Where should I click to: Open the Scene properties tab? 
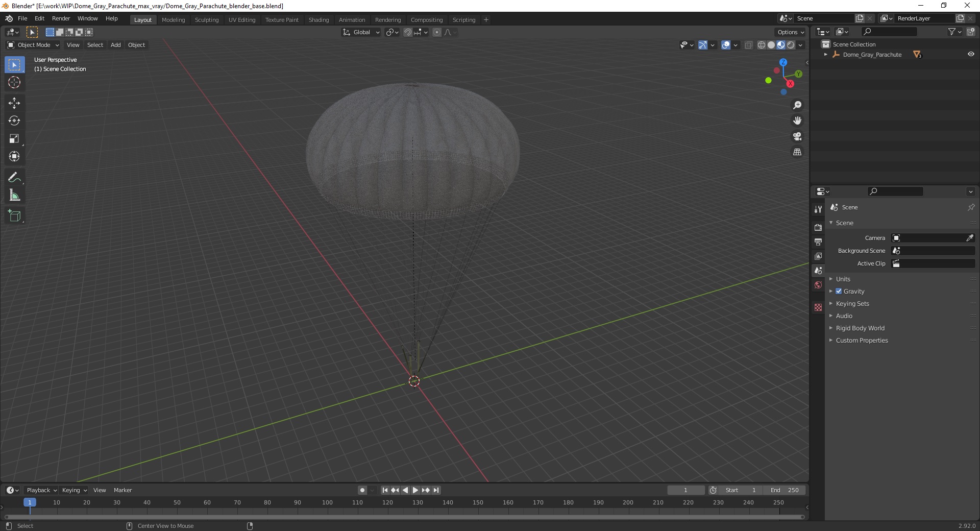click(818, 271)
